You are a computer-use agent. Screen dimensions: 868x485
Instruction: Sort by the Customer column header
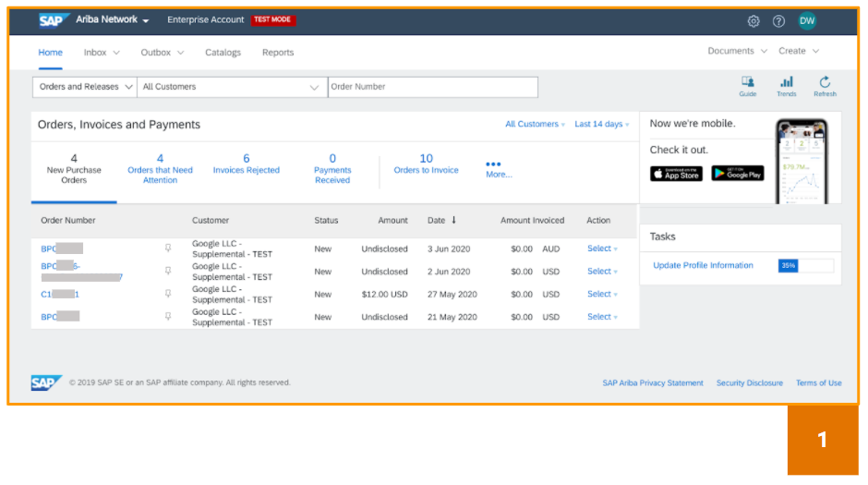(211, 221)
